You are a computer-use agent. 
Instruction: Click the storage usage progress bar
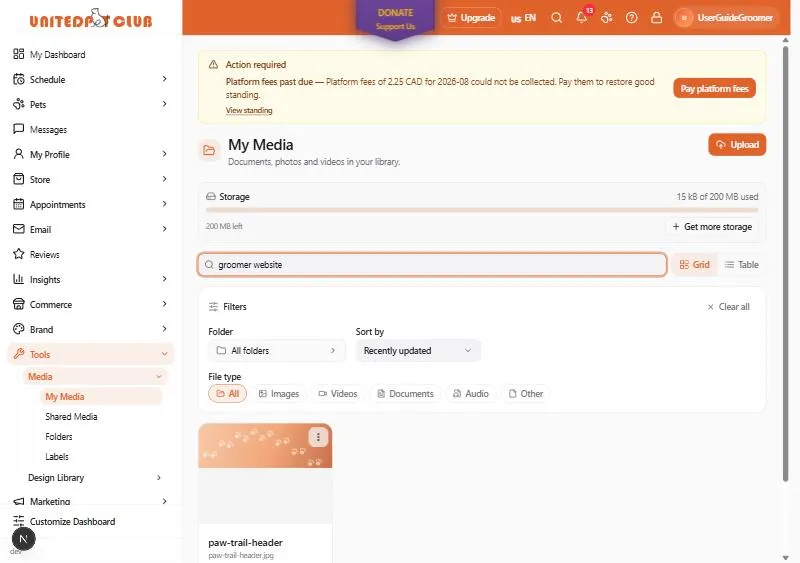point(482,210)
